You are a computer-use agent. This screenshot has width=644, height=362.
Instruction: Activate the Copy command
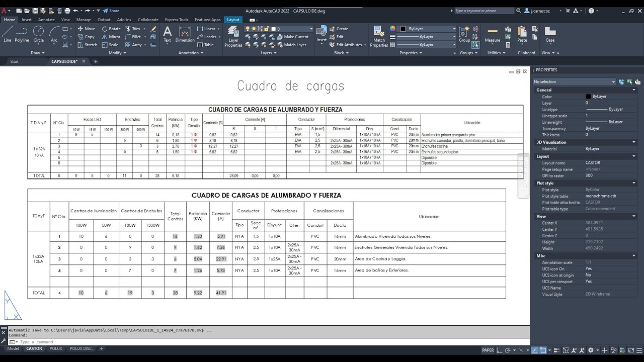[86, 37]
